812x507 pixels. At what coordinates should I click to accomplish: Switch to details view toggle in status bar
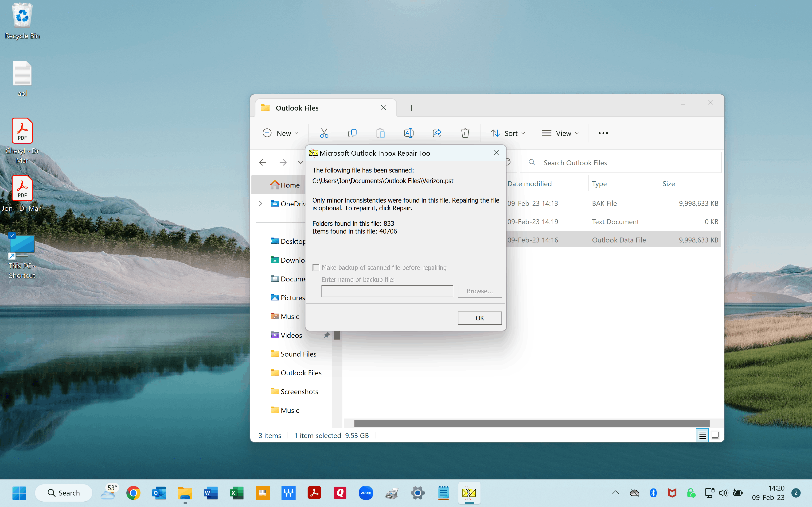click(702, 435)
